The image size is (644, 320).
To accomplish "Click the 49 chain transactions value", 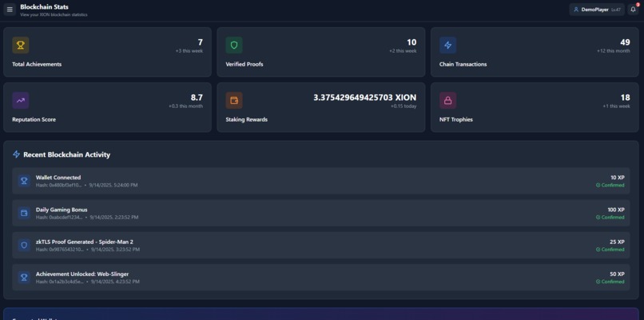I will tap(625, 42).
